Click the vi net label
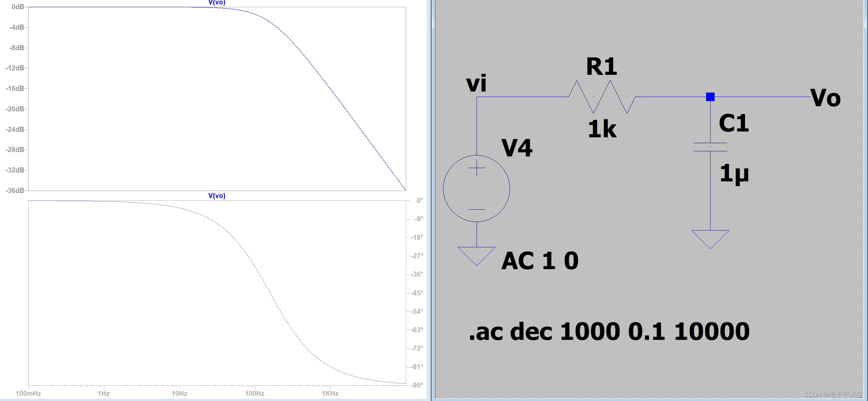This screenshot has height=401, width=868. click(476, 84)
